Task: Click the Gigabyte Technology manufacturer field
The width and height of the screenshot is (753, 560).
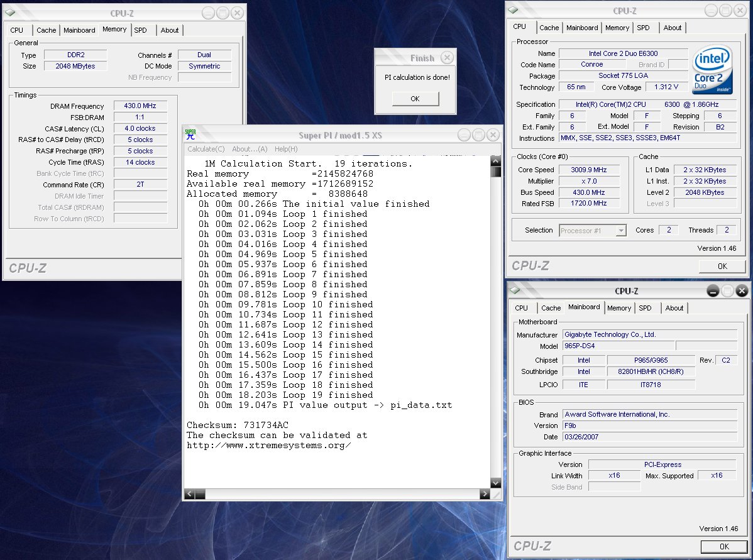Action: tap(650, 334)
